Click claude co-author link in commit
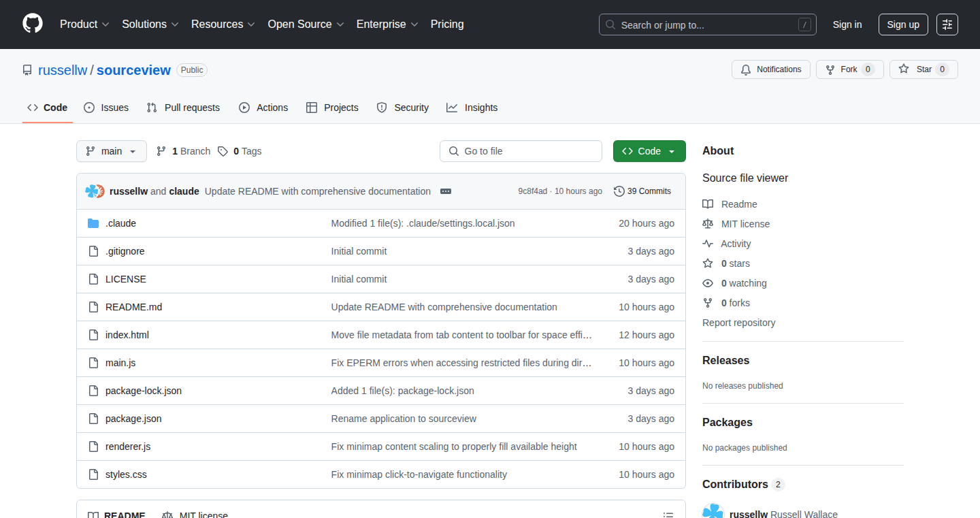The image size is (980, 518). [184, 191]
